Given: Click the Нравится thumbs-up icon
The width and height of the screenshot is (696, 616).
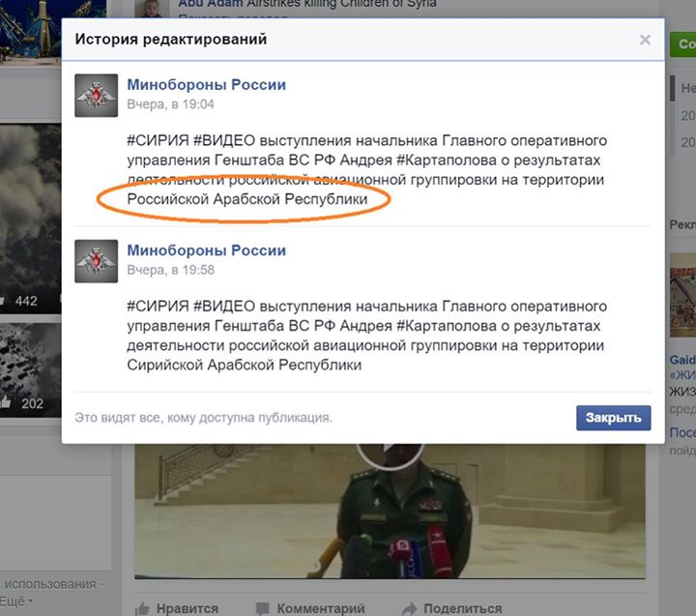Looking at the screenshot, I should point(142,608).
